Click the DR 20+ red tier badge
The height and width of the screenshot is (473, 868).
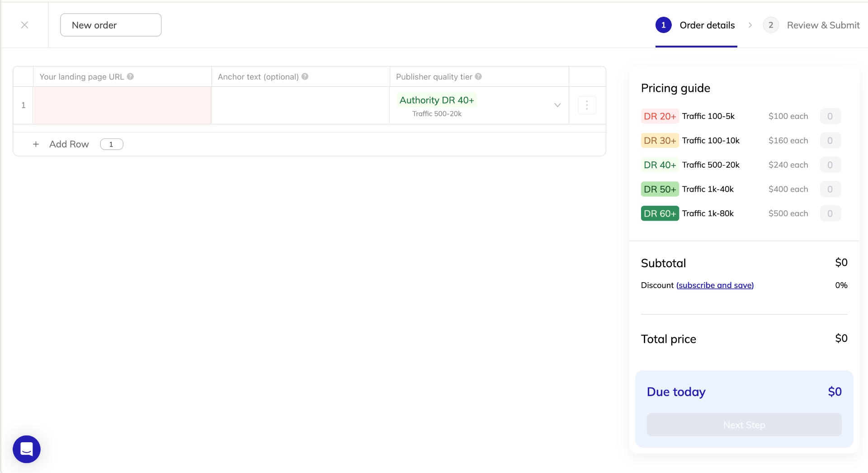660,116
